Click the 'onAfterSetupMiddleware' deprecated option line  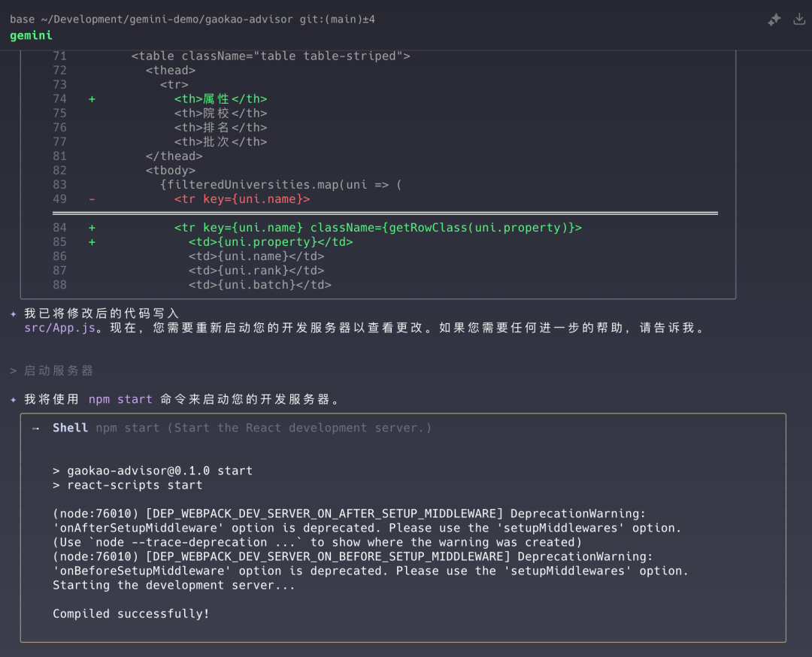tap(367, 528)
